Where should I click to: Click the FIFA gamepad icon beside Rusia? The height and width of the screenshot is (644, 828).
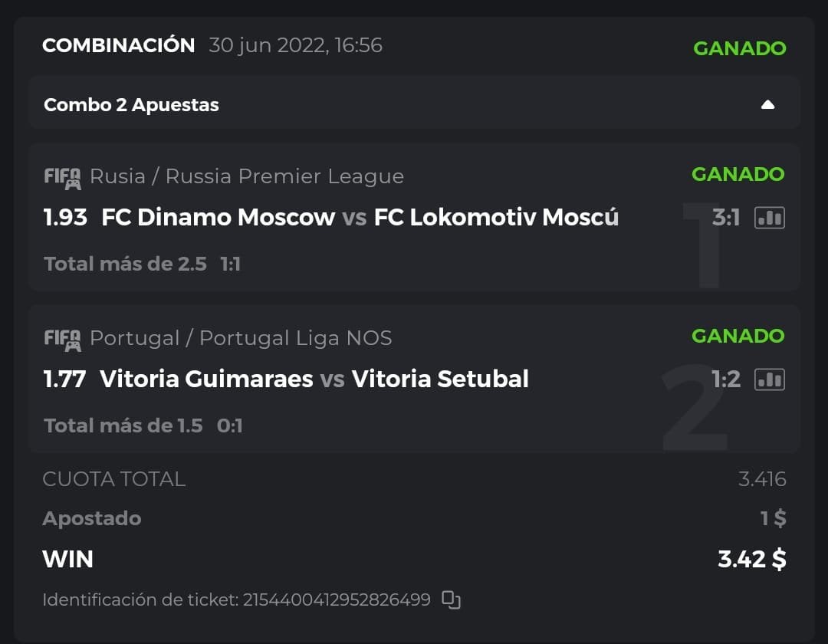click(x=62, y=177)
